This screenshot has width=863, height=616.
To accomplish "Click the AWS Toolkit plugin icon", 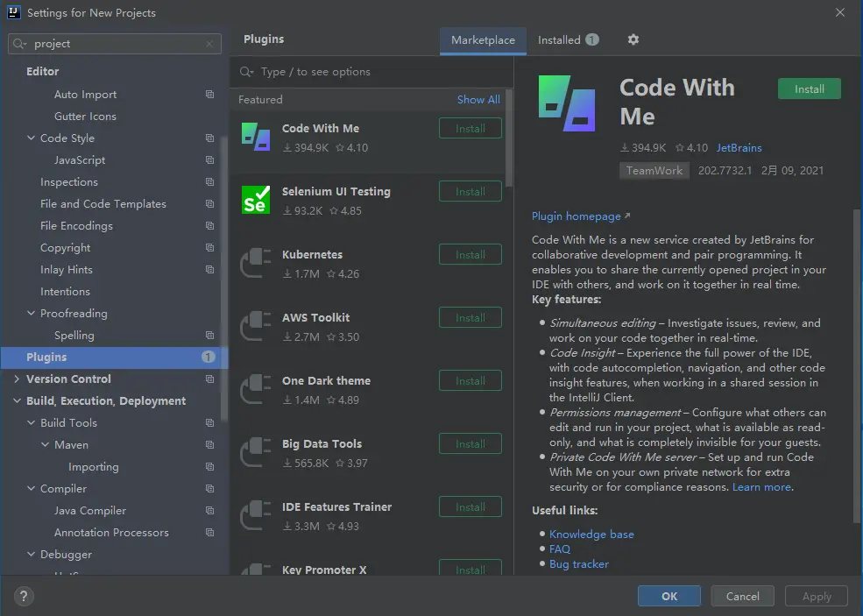I will pyautogui.click(x=256, y=326).
